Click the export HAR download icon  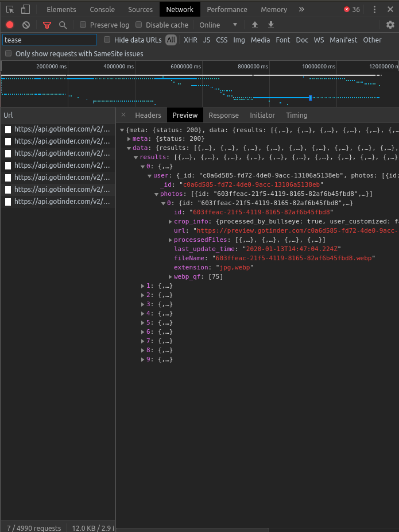click(271, 25)
